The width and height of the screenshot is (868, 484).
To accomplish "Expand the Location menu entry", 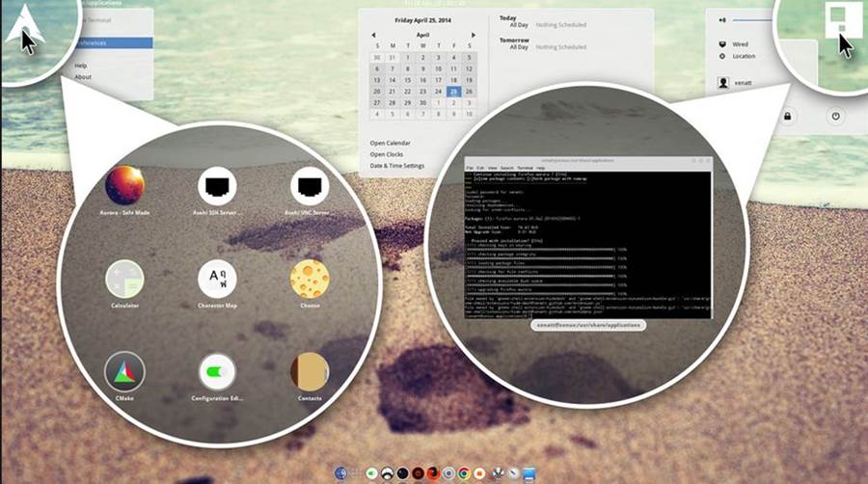I will tap(743, 56).
